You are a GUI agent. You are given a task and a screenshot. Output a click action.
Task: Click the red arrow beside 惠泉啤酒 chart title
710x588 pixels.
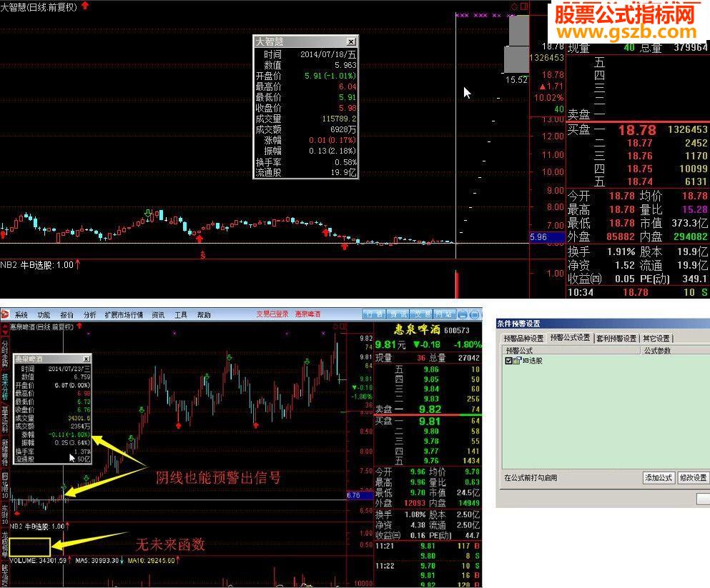coord(79,326)
